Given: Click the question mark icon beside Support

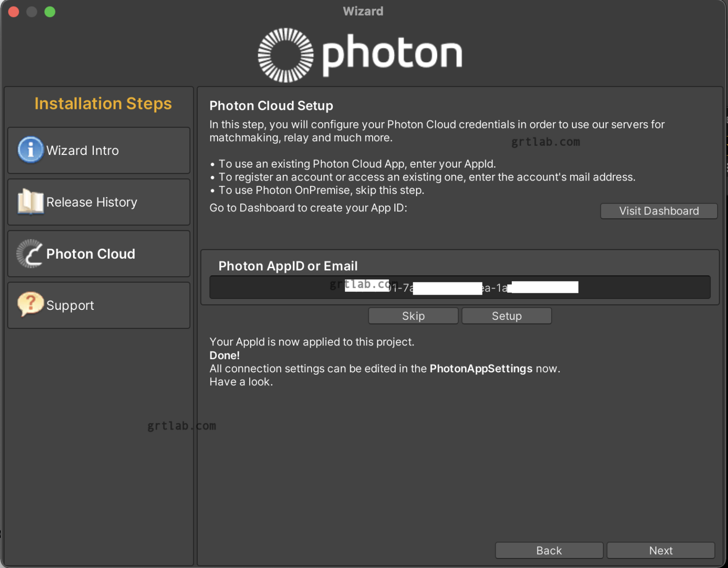Looking at the screenshot, I should pos(30,305).
